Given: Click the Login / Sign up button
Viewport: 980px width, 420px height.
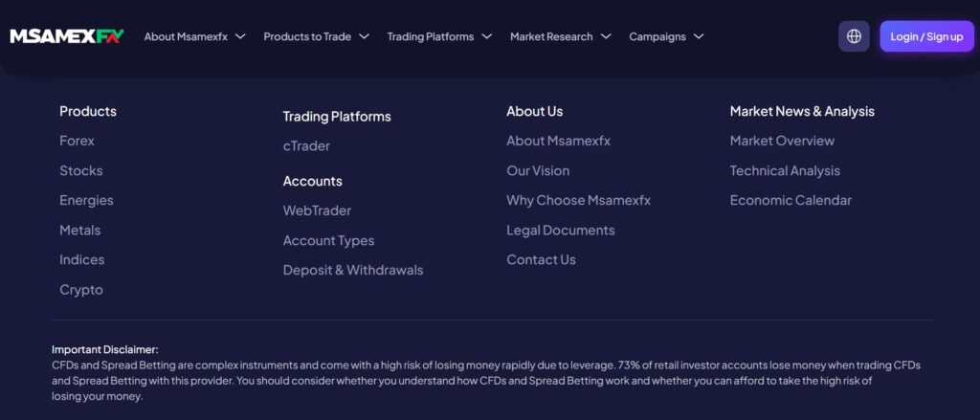Looking at the screenshot, I should (926, 36).
